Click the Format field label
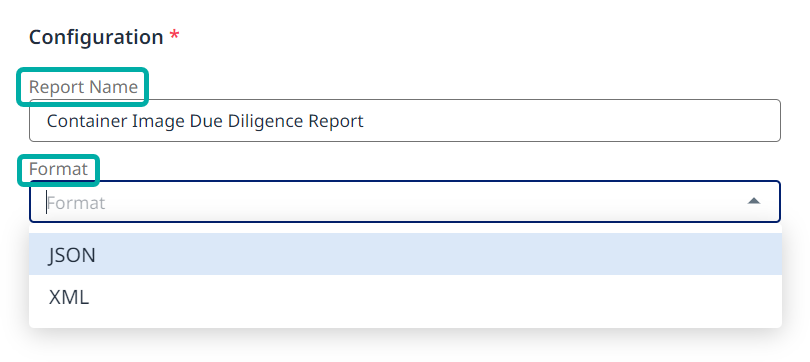The width and height of the screenshot is (810, 362). pos(58,169)
